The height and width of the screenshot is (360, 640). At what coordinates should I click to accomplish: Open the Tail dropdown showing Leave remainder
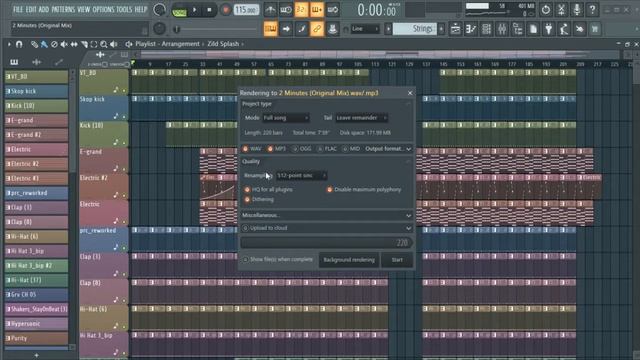(x=361, y=118)
